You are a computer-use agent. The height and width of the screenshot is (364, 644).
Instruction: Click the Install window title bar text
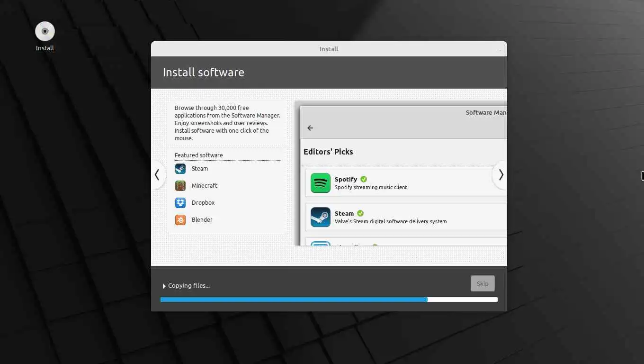(x=329, y=49)
